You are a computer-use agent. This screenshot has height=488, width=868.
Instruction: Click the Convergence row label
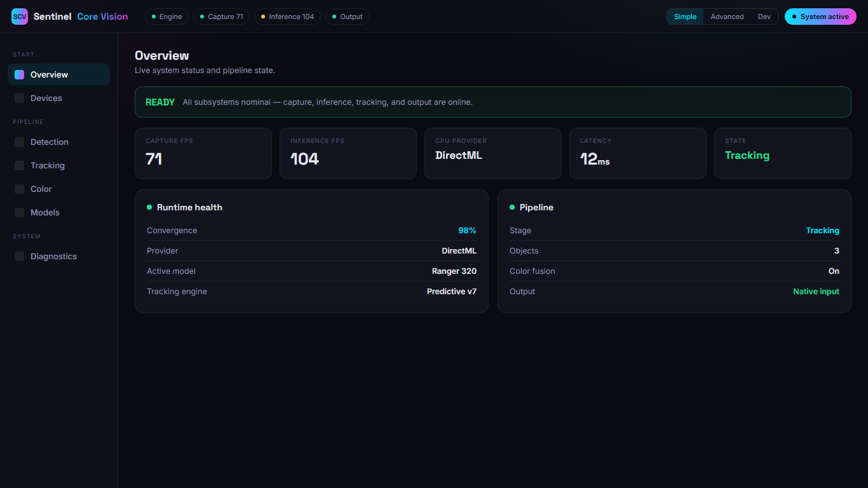(x=172, y=231)
